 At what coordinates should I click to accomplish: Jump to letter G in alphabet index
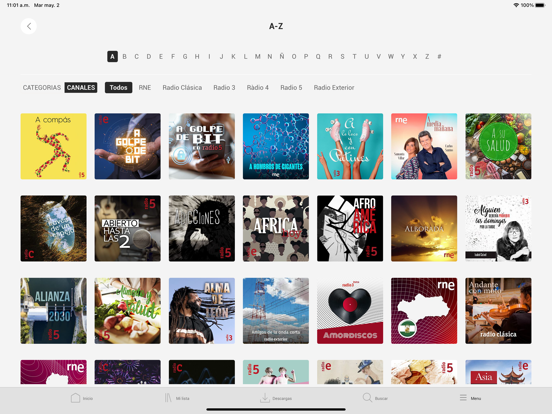[185, 56]
